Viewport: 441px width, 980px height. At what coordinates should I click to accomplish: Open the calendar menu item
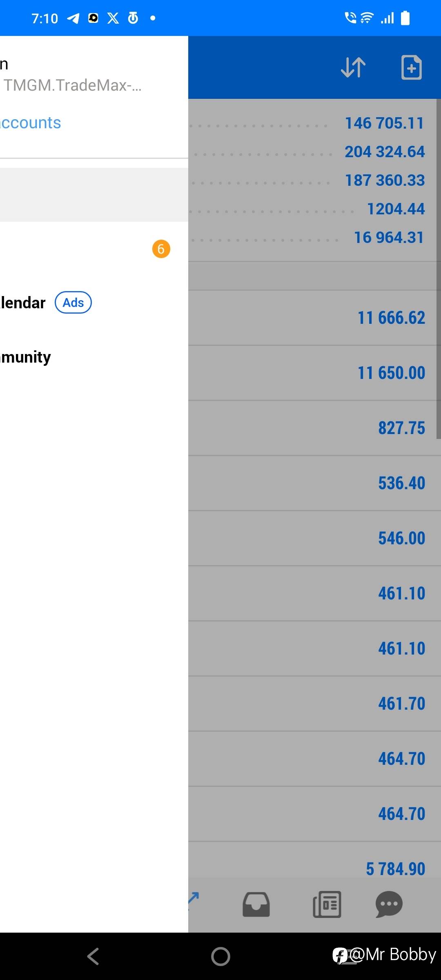tap(22, 303)
